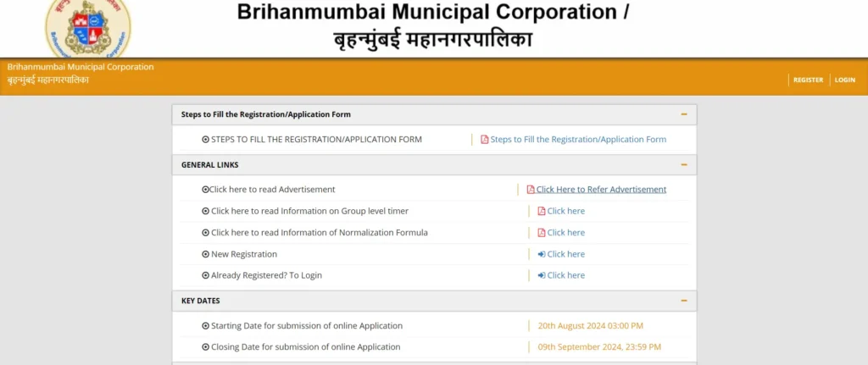Open LOGIN in the top navigation

point(844,80)
